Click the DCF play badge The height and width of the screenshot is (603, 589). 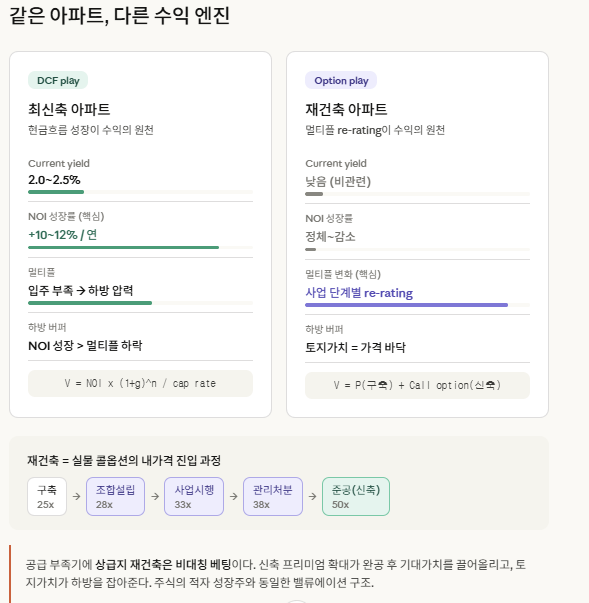tap(58, 80)
